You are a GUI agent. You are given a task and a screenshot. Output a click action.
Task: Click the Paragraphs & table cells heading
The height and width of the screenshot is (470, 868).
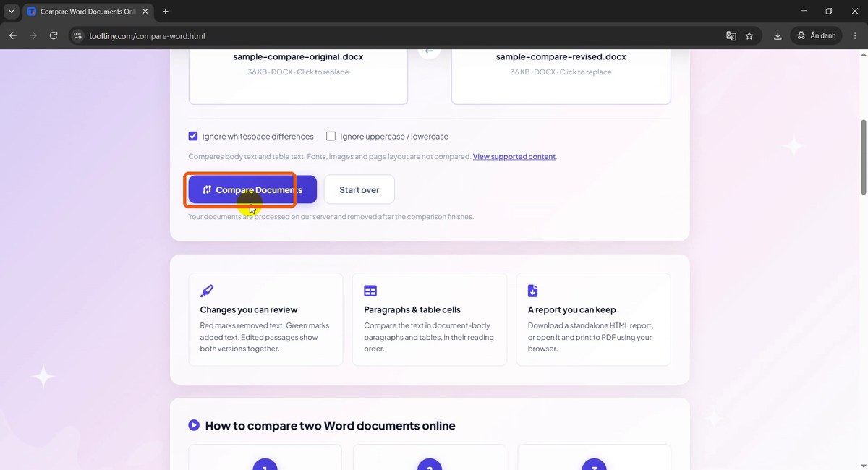point(412,309)
